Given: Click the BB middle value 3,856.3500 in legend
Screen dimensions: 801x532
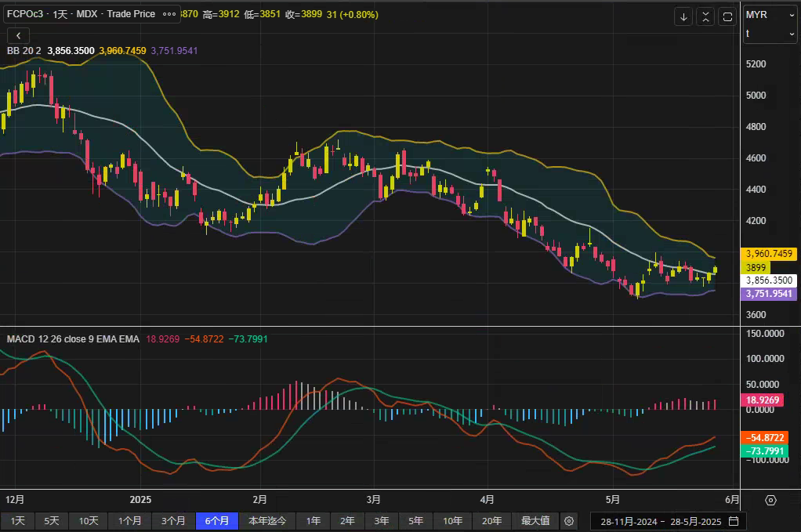Looking at the screenshot, I should click(71, 51).
